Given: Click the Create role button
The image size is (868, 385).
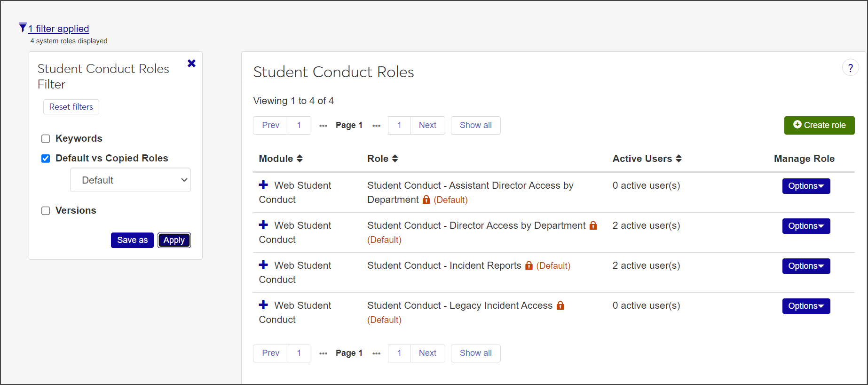Looking at the screenshot, I should [x=819, y=125].
